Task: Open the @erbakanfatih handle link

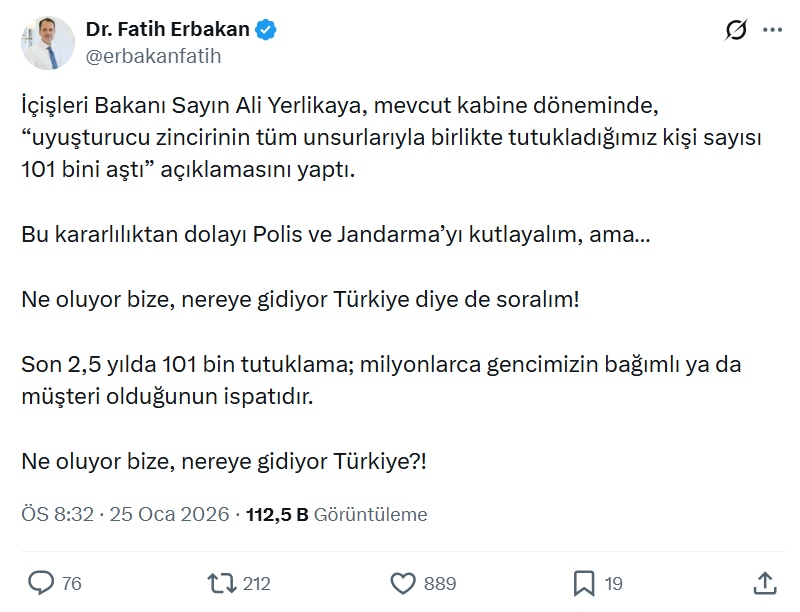Action: (x=153, y=56)
